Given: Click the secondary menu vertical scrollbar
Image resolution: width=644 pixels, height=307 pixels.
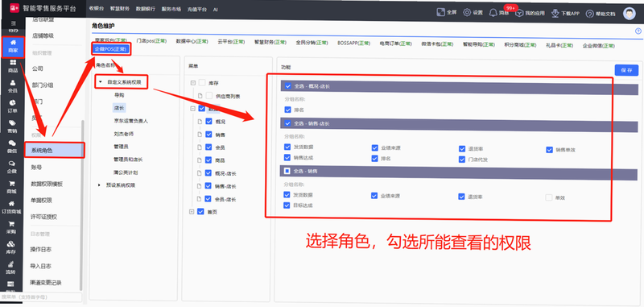Looking at the screenshot, I should (81, 205).
